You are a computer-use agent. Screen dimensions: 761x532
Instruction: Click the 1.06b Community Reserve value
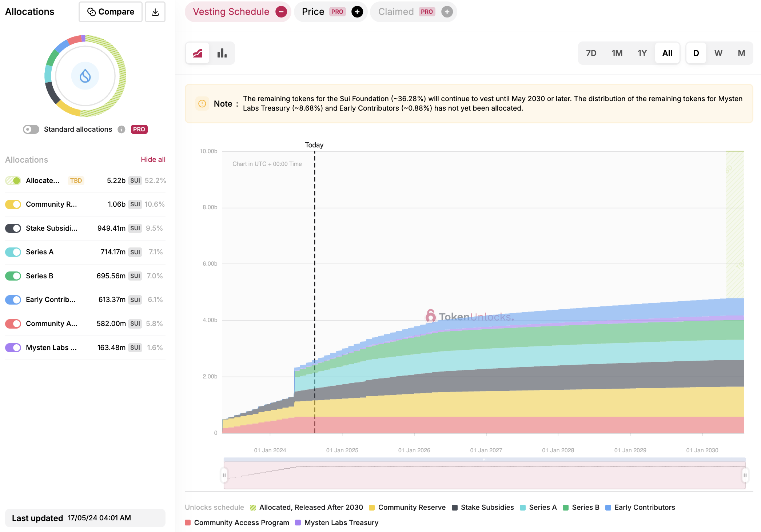(x=116, y=205)
